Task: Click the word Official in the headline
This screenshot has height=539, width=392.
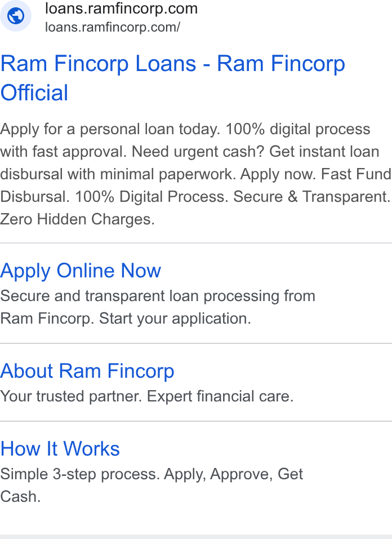Action: pos(34,93)
